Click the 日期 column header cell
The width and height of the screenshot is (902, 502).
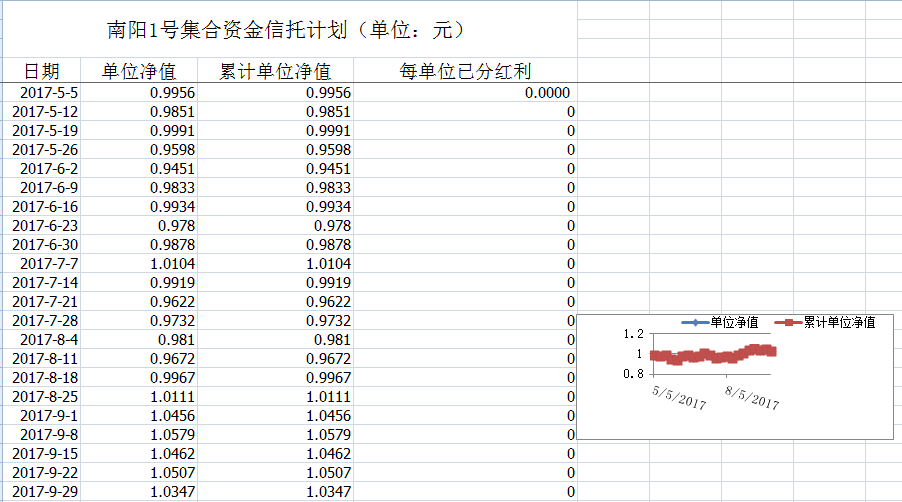(41, 71)
